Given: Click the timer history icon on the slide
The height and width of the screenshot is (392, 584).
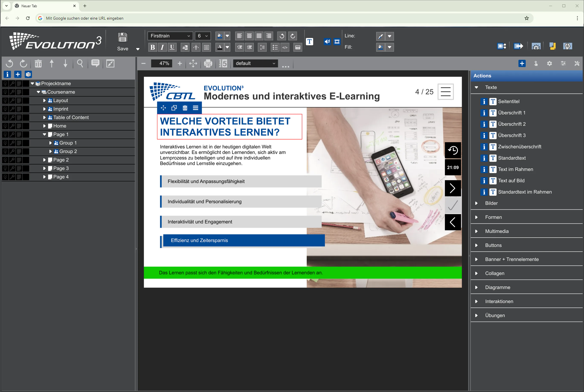Looking at the screenshot, I should pyautogui.click(x=453, y=150).
